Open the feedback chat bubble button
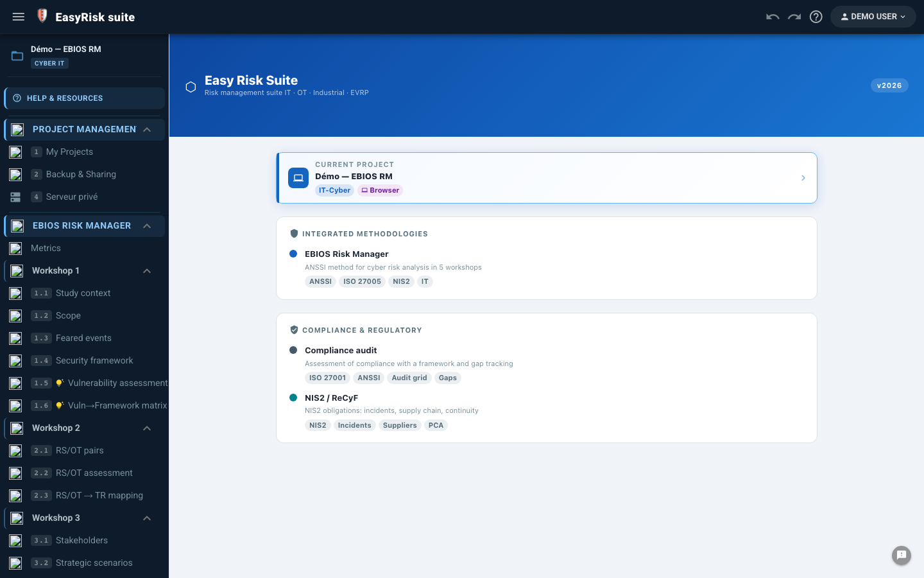 point(902,556)
